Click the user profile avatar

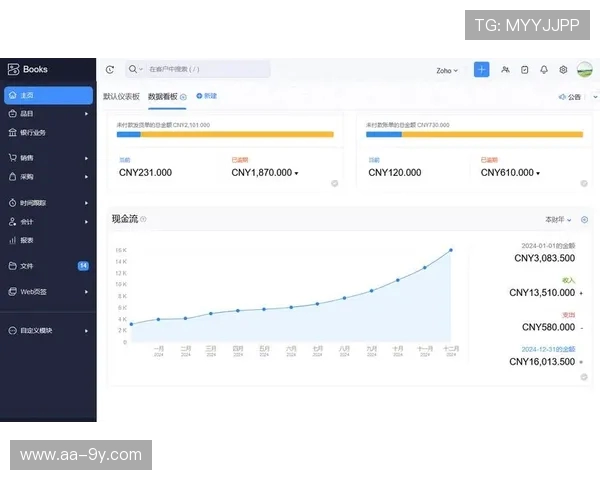(x=585, y=70)
